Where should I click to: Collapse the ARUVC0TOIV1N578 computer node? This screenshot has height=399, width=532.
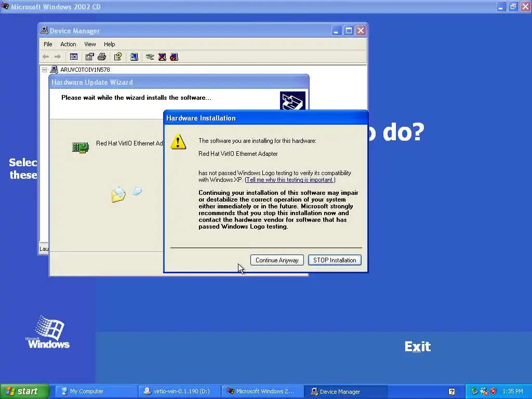(45, 70)
